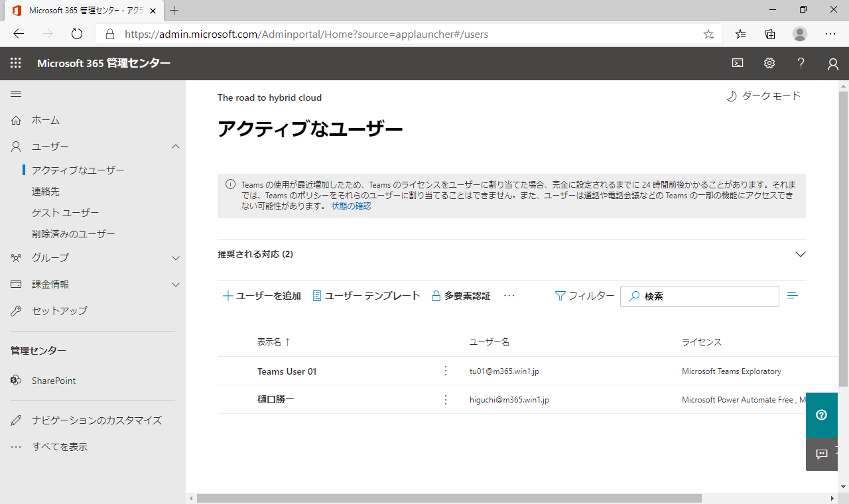Click ユーザーを追加 button

tap(261, 296)
